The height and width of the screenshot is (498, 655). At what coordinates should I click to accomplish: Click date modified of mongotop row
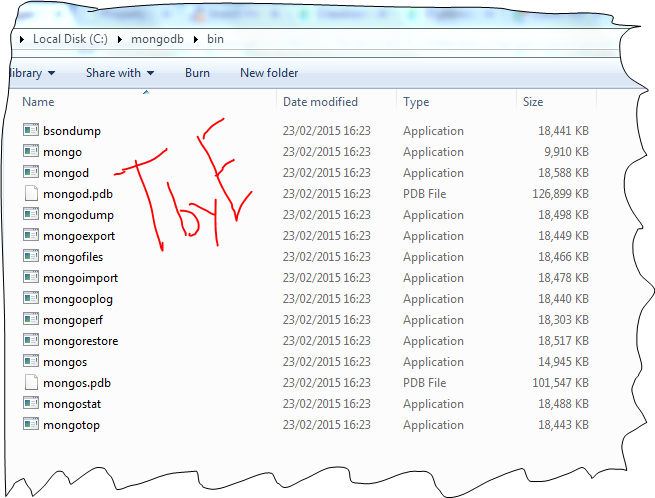[326, 424]
